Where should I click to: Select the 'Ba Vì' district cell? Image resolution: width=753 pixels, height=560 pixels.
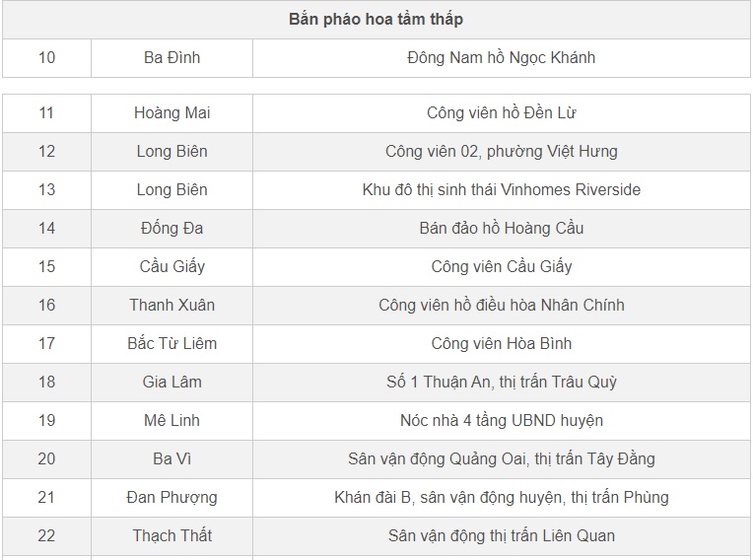click(x=171, y=458)
